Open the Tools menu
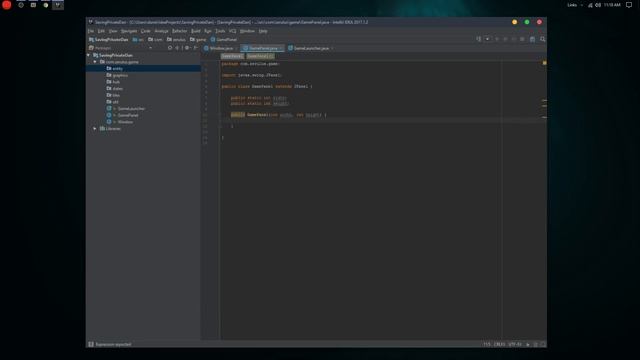 220,31
